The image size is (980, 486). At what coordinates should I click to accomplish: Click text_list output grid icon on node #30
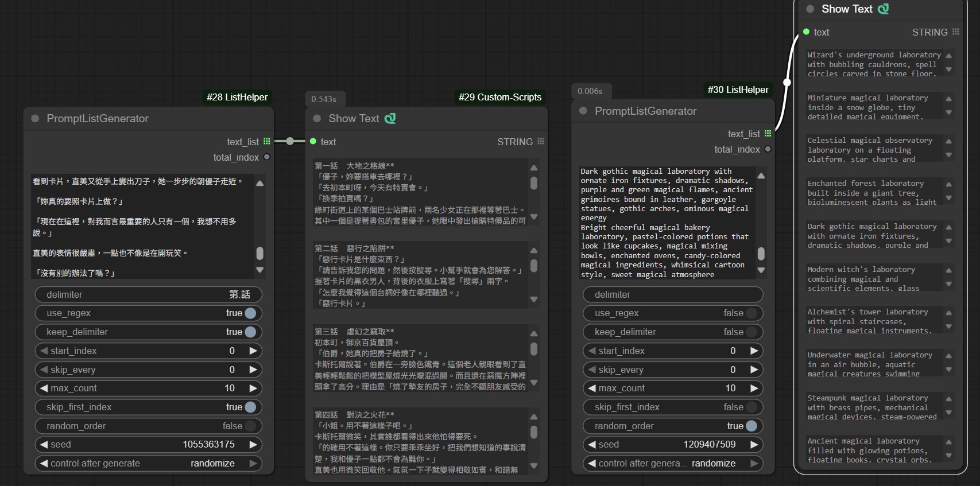(x=768, y=133)
